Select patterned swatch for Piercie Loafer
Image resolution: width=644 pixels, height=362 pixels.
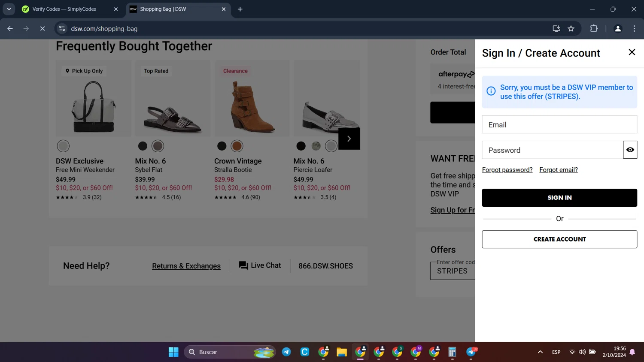click(316, 146)
